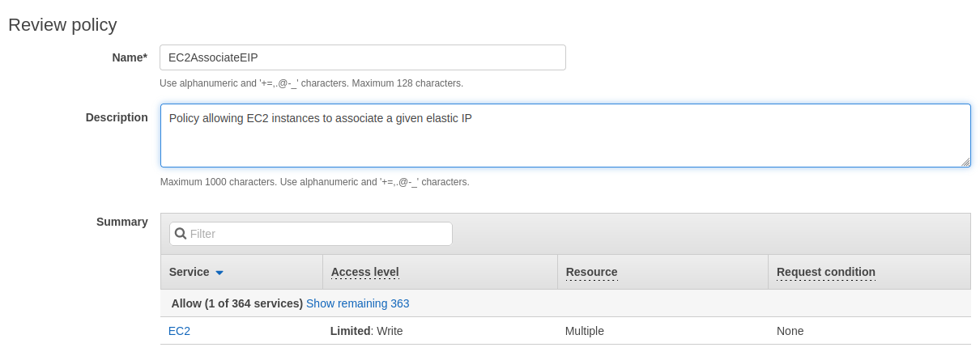Click into the policy Name field
Screen dimensions: 980x356
[362, 57]
